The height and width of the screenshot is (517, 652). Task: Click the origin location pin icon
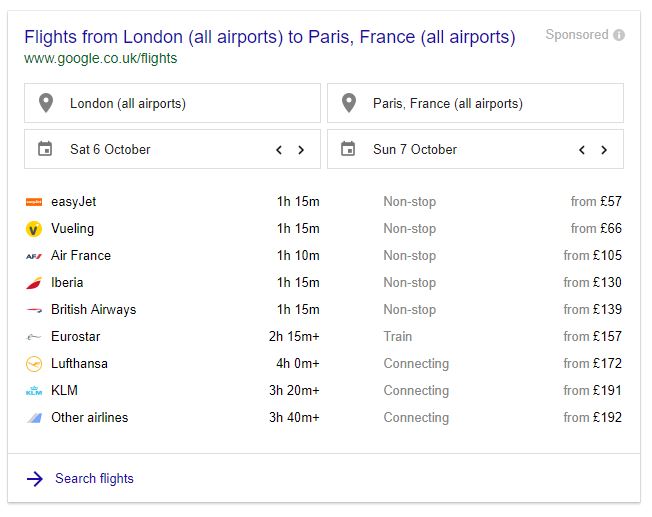[x=46, y=103]
